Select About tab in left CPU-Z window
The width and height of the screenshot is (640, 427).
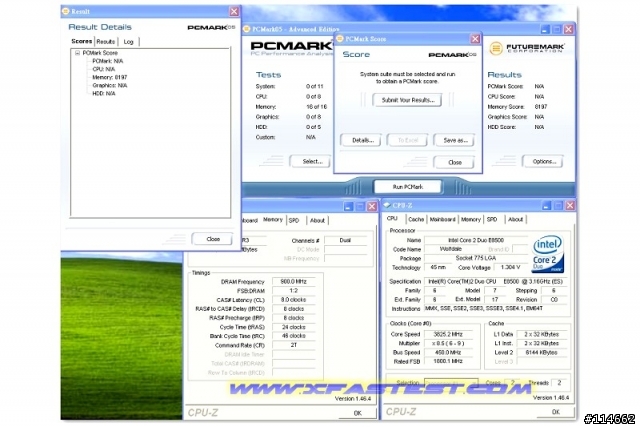(x=317, y=220)
